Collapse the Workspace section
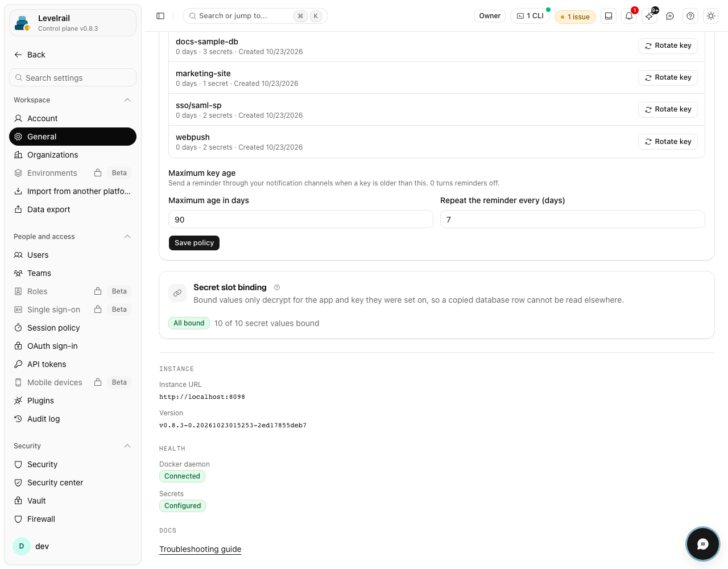 coord(127,100)
